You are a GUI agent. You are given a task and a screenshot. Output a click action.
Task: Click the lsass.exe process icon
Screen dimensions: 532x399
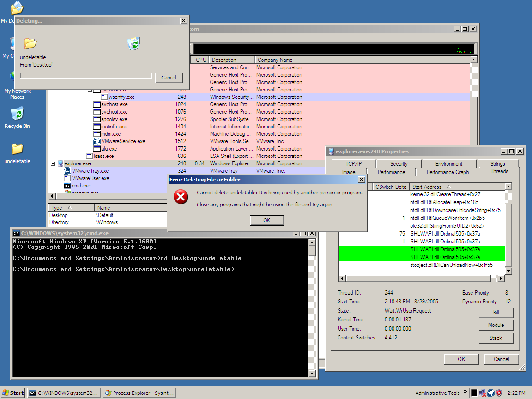(x=90, y=156)
